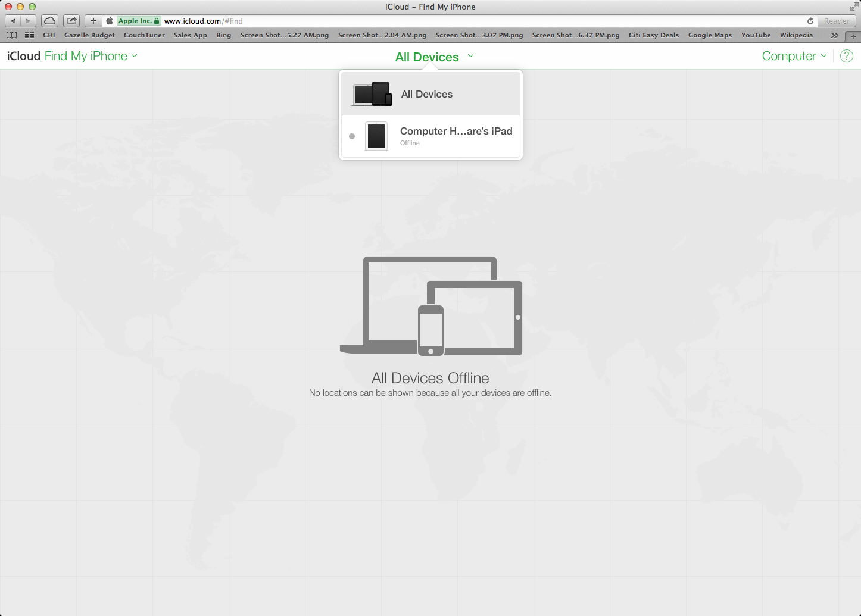Open the Bing bookmark
Viewport: 861px width, 616px height.
(x=224, y=35)
